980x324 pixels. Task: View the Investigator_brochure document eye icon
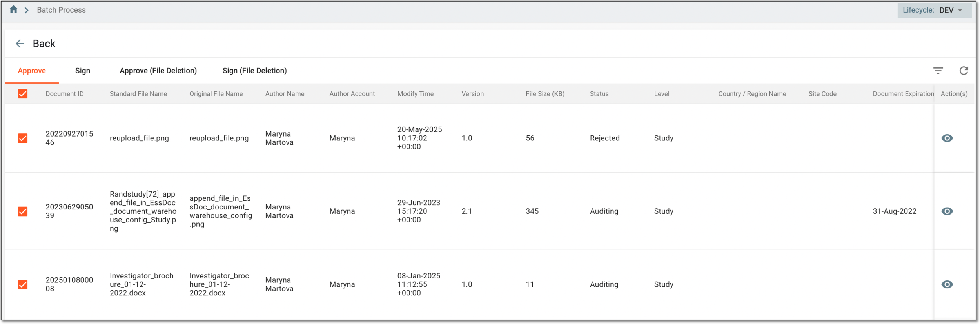pyautogui.click(x=947, y=284)
